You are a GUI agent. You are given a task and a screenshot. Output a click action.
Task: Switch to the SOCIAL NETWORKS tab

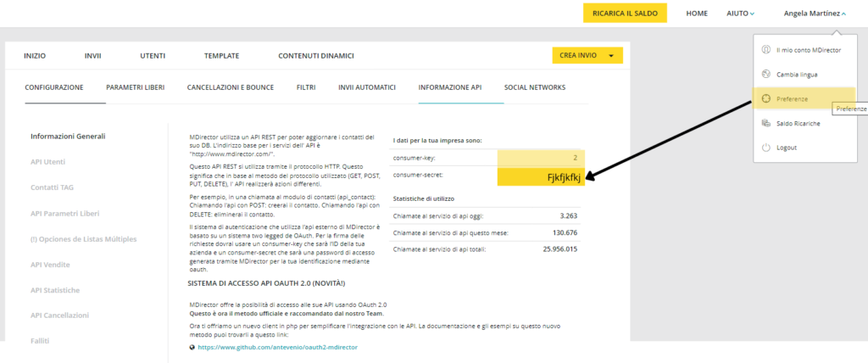[x=535, y=87]
